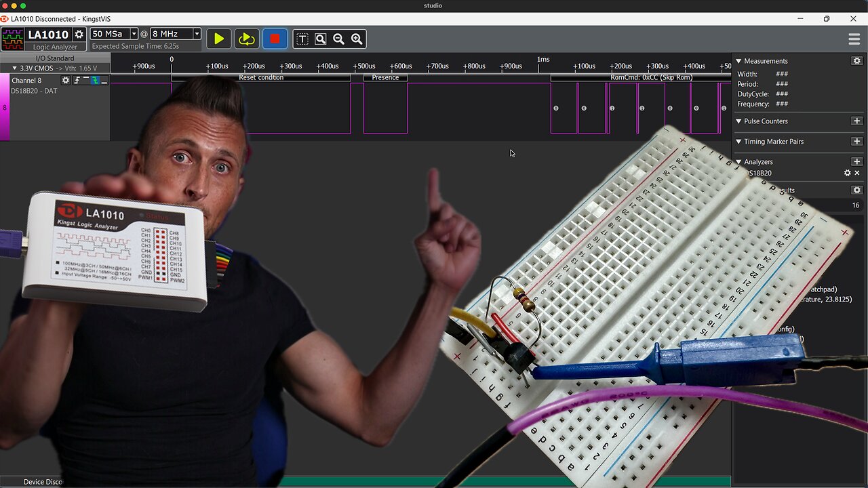Click the Device Disco status bar text
Screen dimensions: 868x488
pyautogui.click(x=43, y=482)
